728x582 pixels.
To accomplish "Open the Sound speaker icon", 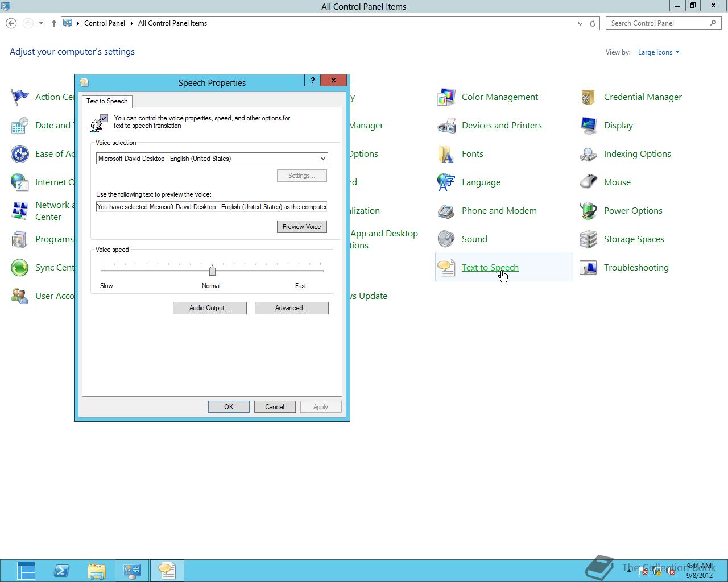I will pos(446,239).
